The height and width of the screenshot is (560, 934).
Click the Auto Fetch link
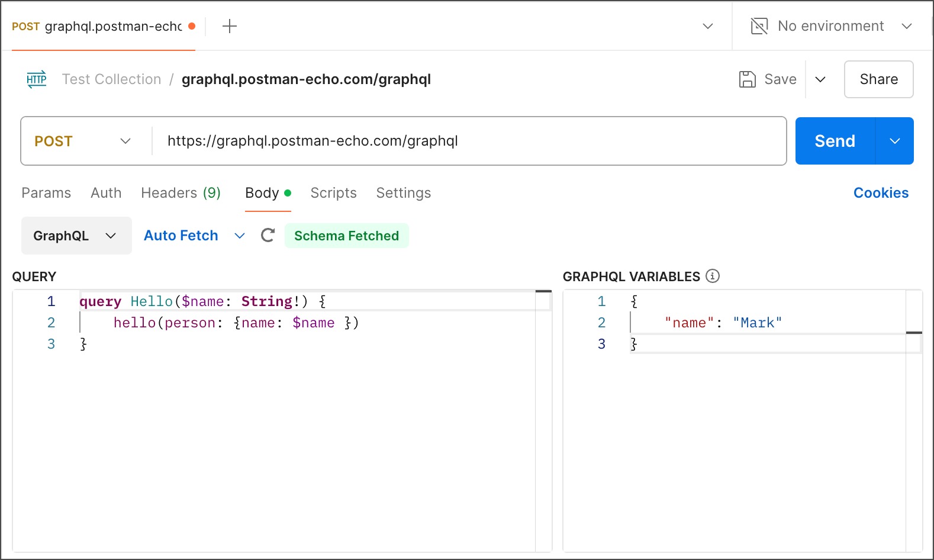pyautogui.click(x=181, y=236)
